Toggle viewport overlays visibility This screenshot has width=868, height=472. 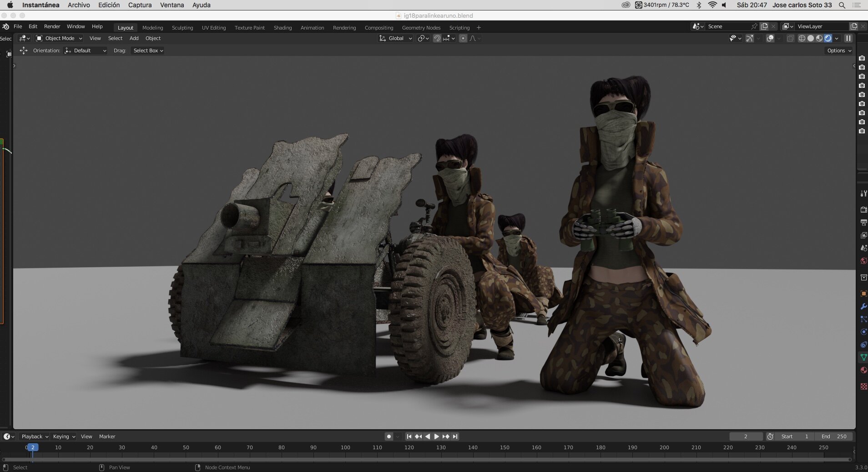[x=770, y=38]
